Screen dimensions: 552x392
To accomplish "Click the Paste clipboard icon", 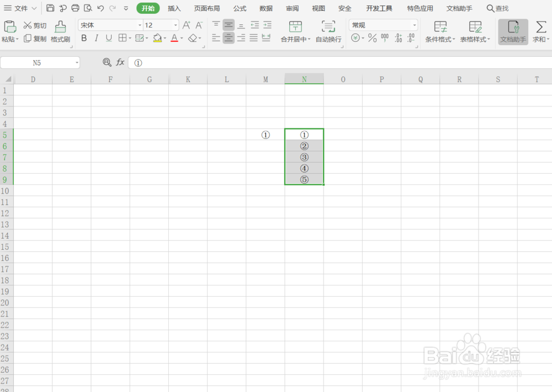I will tap(9, 26).
